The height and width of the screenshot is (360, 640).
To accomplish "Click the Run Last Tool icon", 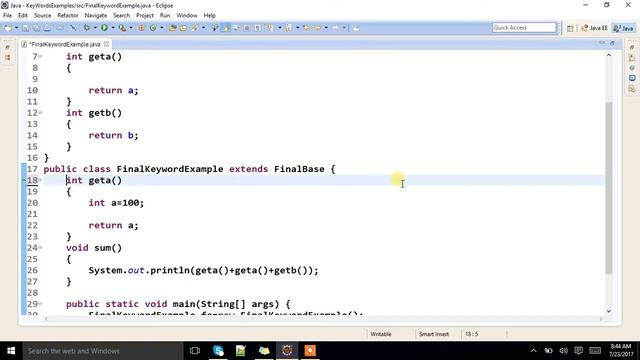I will (x=122, y=28).
